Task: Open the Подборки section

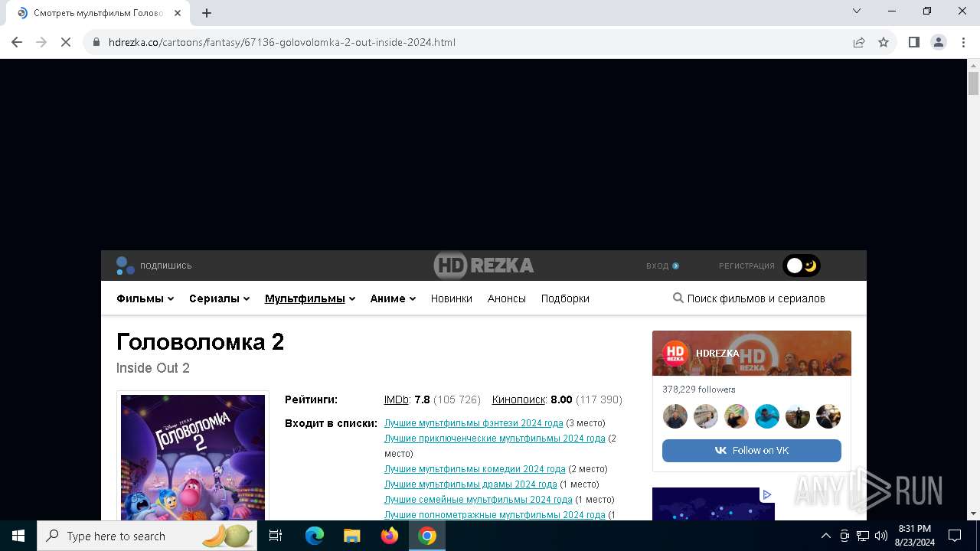Action: pyautogui.click(x=565, y=298)
